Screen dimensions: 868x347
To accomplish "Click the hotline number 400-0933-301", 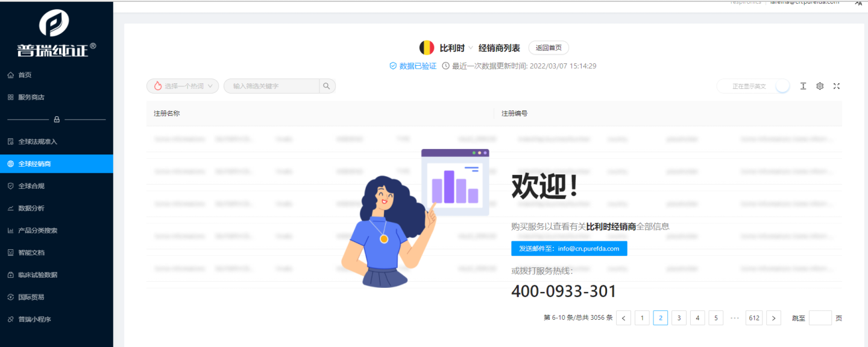I will point(564,291).
